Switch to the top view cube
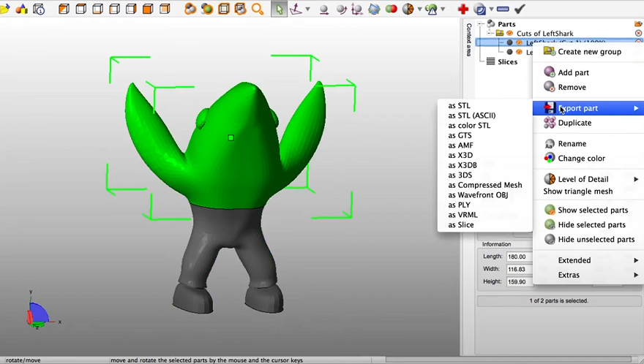Viewport: 644px width, 364px height. click(x=81, y=9)
